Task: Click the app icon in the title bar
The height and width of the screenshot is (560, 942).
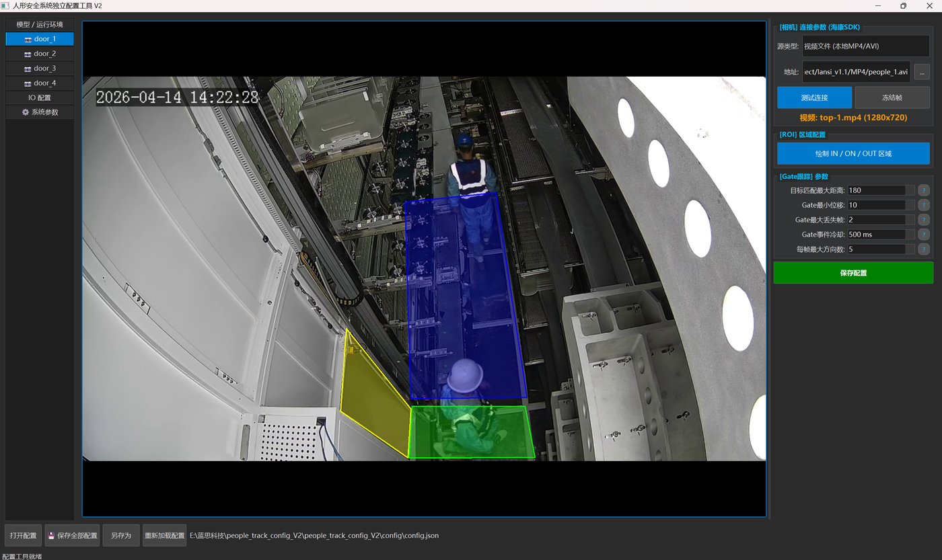Action: coord(5,5)
